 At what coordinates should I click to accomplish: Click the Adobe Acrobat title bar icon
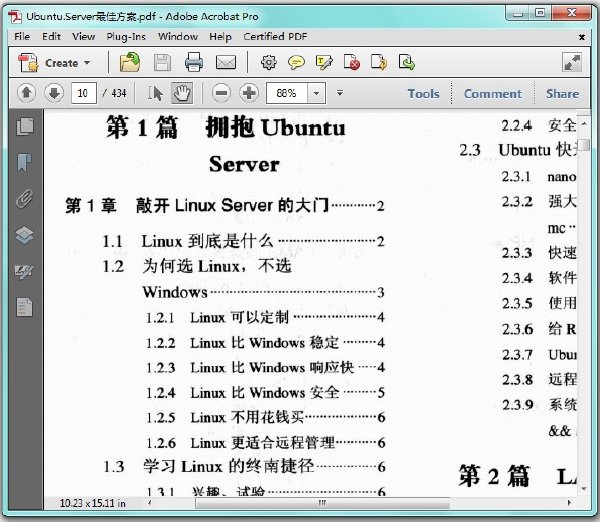(15, 16)
